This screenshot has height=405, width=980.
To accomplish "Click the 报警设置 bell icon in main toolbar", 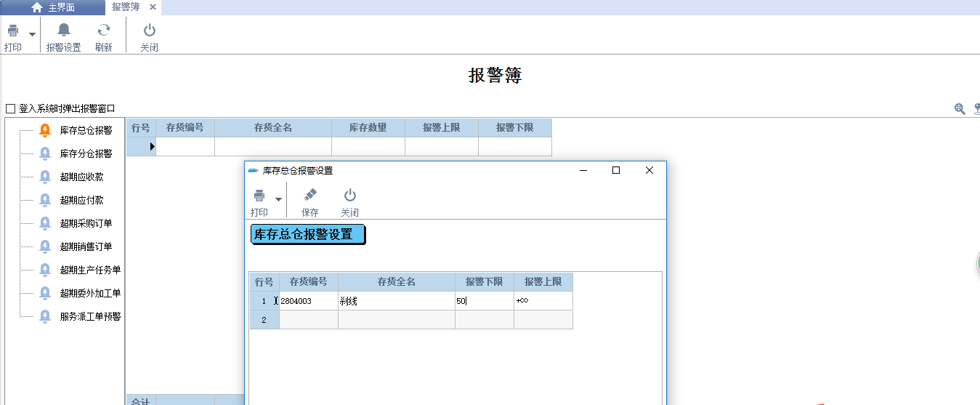I will pyautogui.click(x=64, y=31).
